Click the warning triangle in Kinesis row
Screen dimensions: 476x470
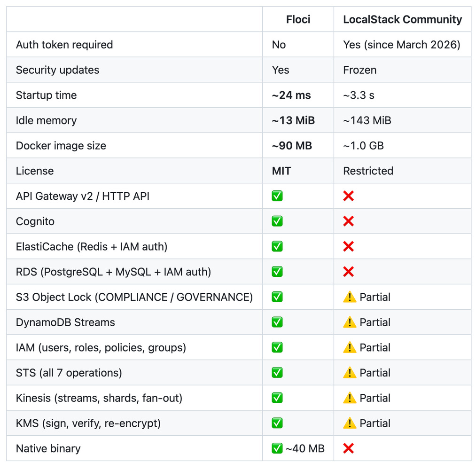pyautogui.click(x=350, y=398)
